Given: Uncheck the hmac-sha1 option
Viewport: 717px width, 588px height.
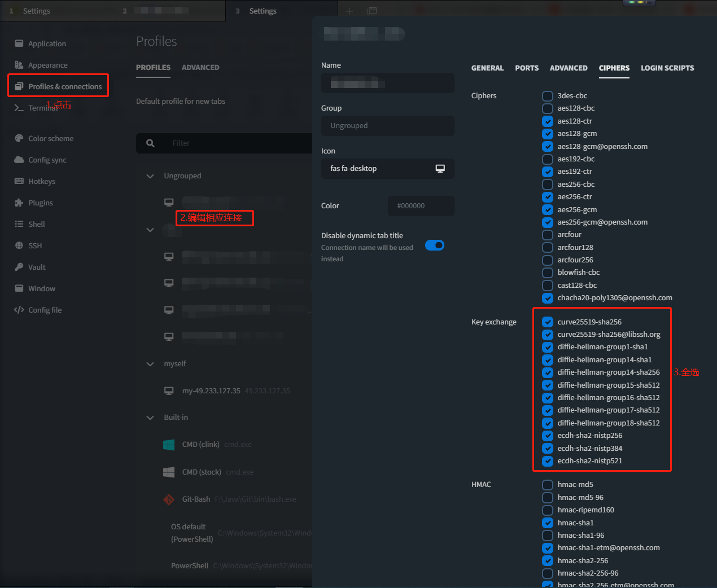Looking at the screenshot, I should [548, 523].
